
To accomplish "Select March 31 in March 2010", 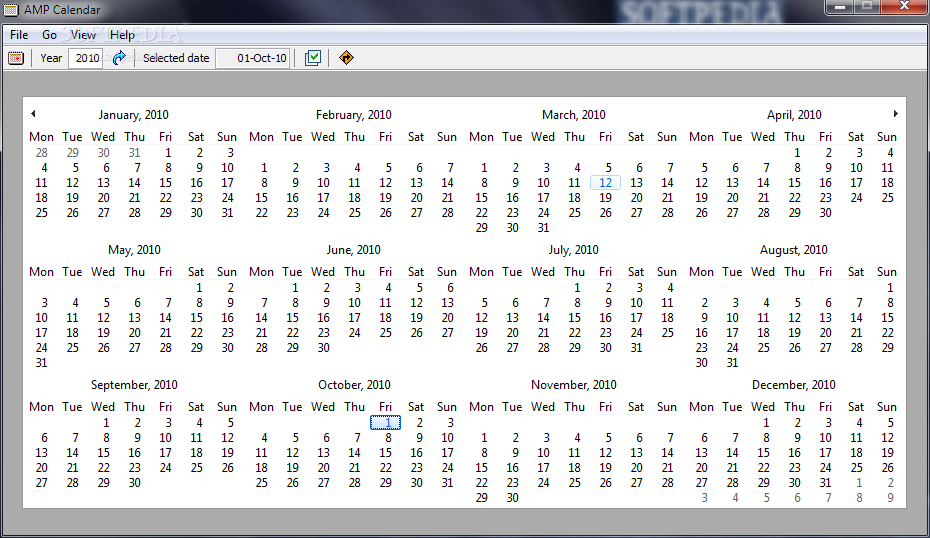I will coord(543,228).
